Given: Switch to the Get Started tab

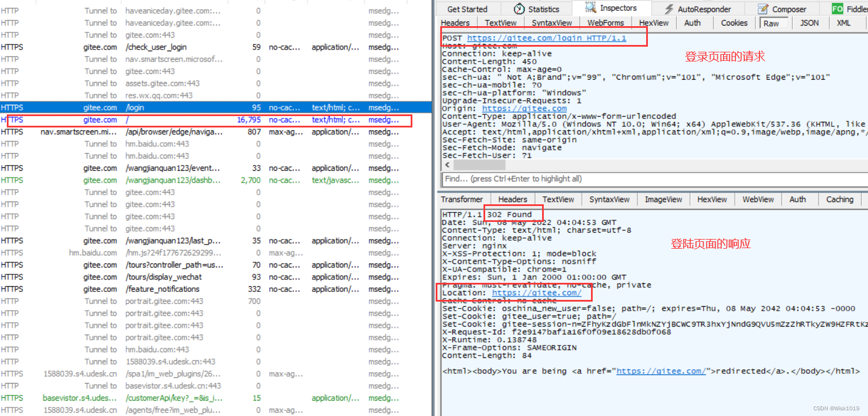Looking at the screenshot, I should tap(467, 9).
